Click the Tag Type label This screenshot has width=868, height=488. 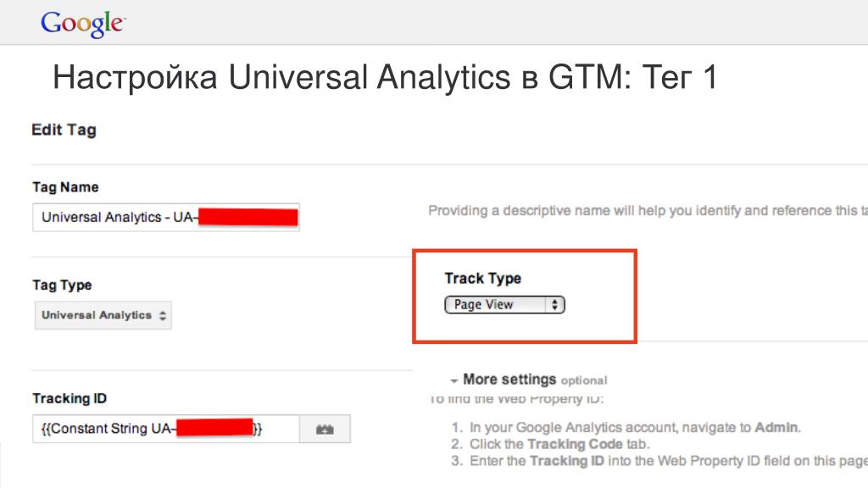pos(62,285)
